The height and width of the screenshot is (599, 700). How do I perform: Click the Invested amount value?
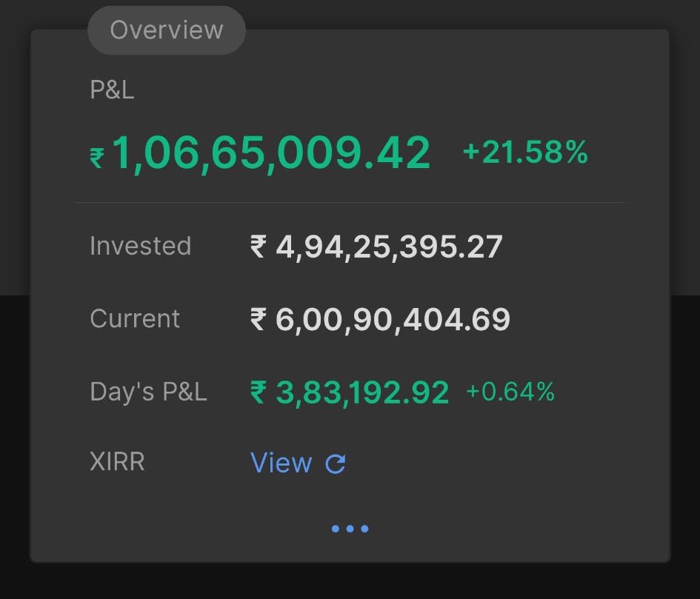coord(376,247)
